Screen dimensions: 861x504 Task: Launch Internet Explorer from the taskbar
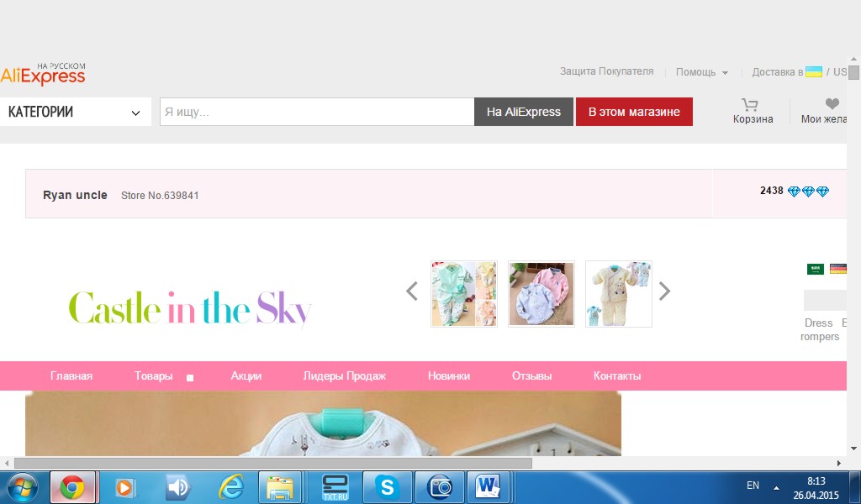230,487
